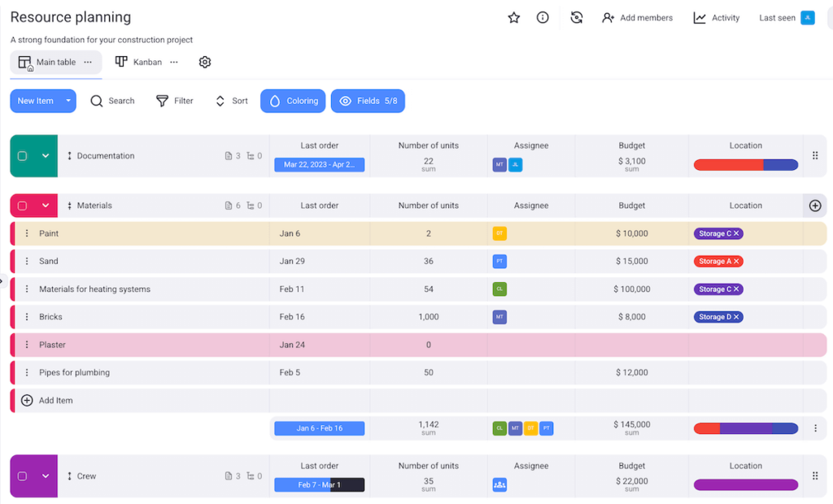The image size is (833, 504).
Task: Collapse the Crew group
Action: (46, 476)
